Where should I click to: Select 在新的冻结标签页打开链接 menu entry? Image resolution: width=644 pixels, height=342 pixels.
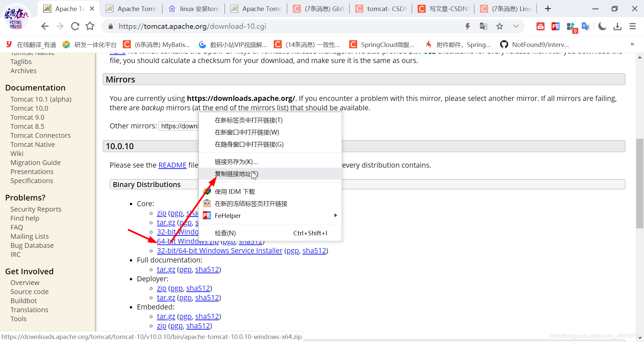[270, 204]
